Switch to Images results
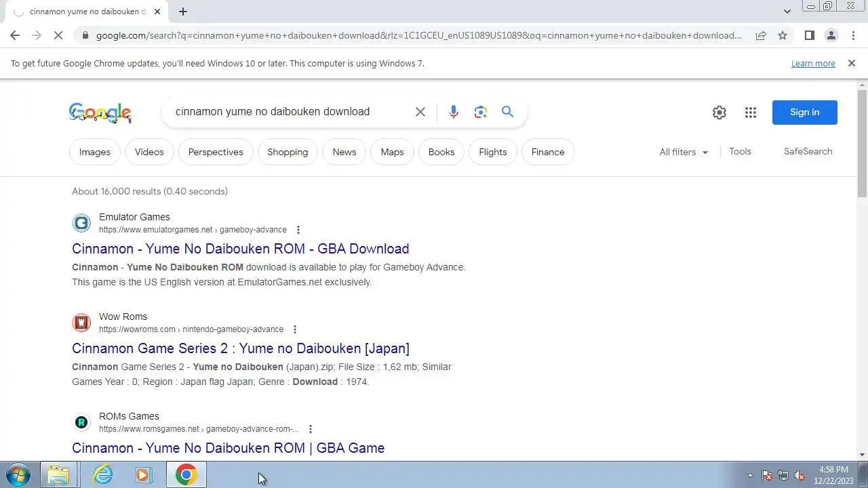This screenshot has width=868, height=488. (95, 152)
